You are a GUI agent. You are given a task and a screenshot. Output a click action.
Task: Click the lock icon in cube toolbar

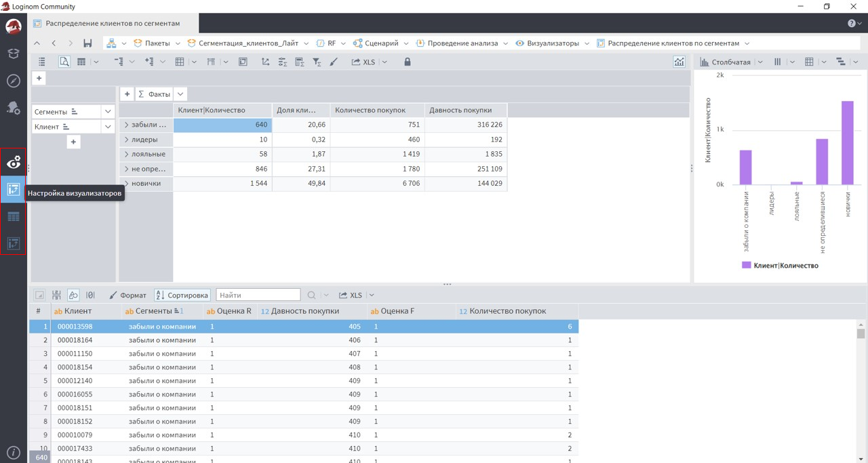coord(408,62)
